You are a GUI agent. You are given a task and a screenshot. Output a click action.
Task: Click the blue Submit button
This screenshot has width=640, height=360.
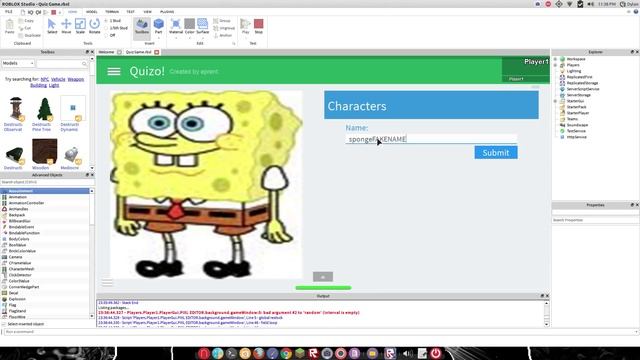tap(496, 153)
